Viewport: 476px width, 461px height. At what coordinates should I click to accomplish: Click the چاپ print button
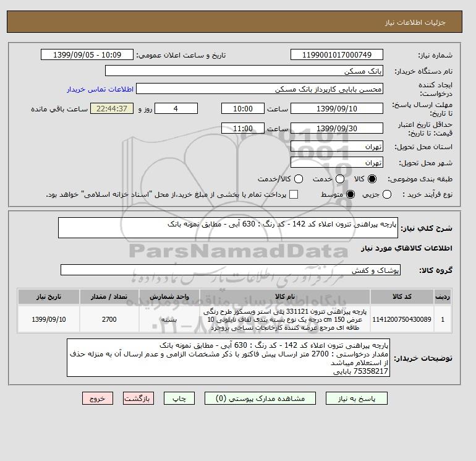pyautogui.click(x=179, y=399)
